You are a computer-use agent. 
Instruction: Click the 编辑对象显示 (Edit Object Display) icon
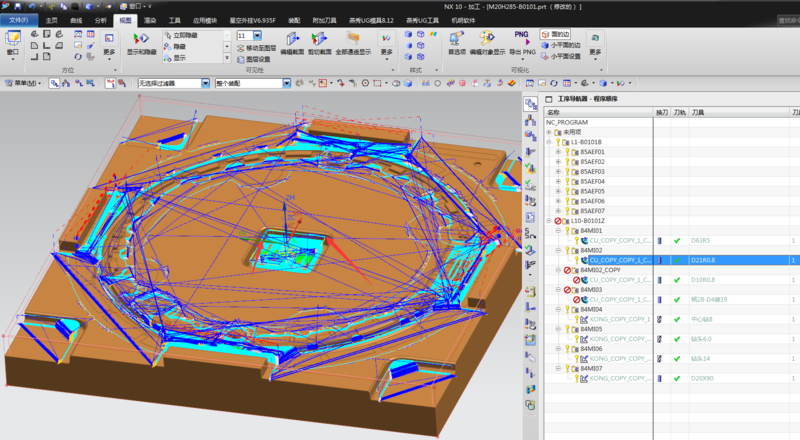487,39
